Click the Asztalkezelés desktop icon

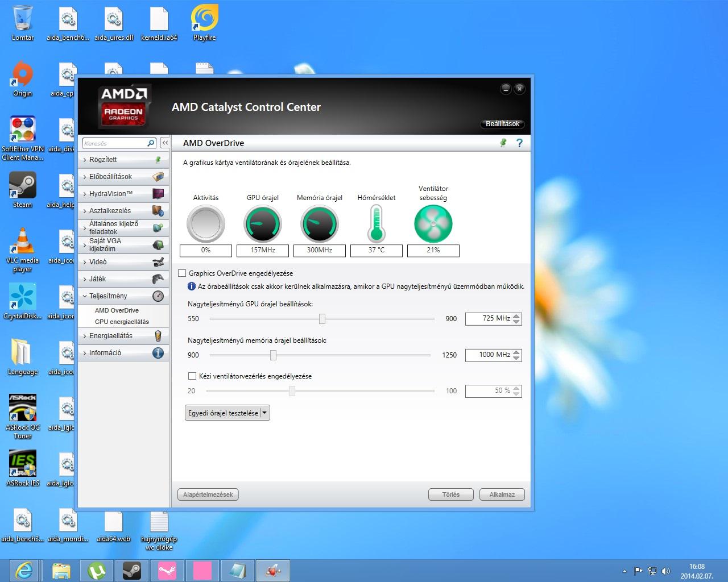(158, 211)
